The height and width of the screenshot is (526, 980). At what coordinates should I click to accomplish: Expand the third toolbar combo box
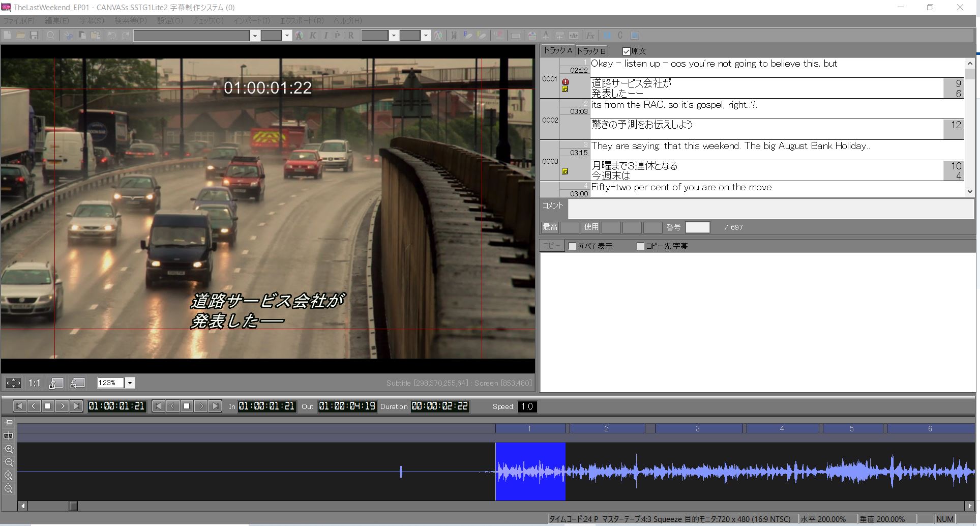tap(393, 36)
